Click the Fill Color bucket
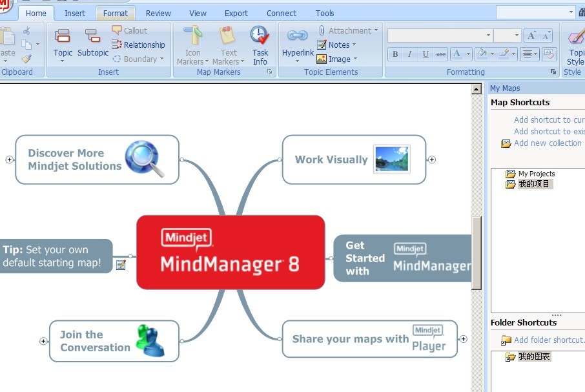Image resolution: width=585 pixels, height=392 pixels. 482,54
